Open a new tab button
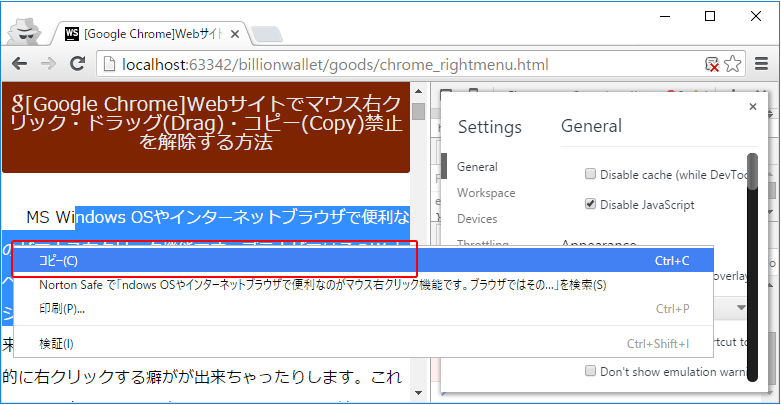This screenshot has width=781, height=405. click(x=267, y=34)
